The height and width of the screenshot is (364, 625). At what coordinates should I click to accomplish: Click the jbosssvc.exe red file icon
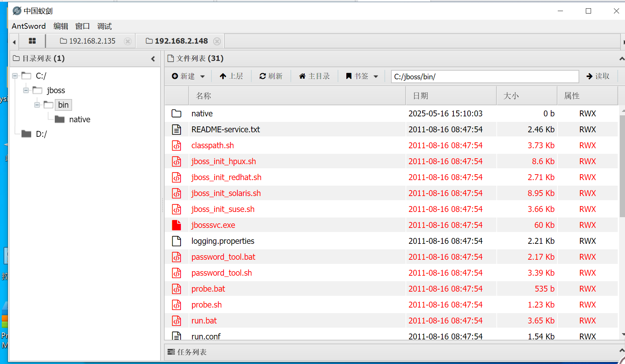click(x=176, y=225)
